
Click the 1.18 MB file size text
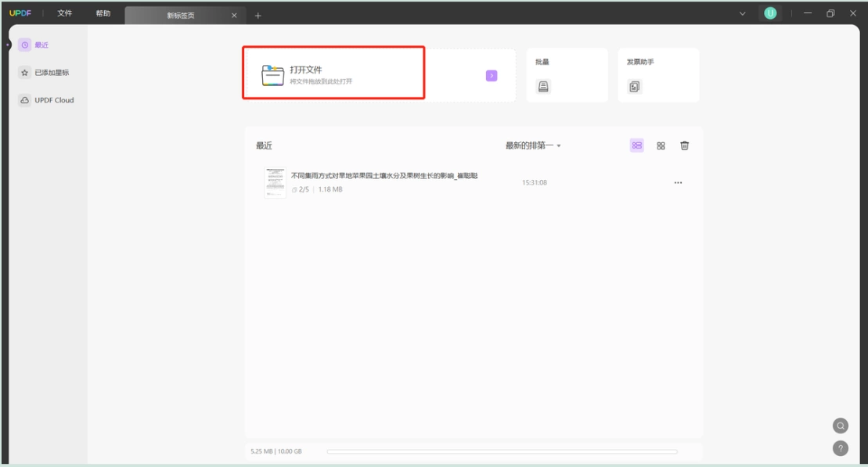(x=330, y=189)
